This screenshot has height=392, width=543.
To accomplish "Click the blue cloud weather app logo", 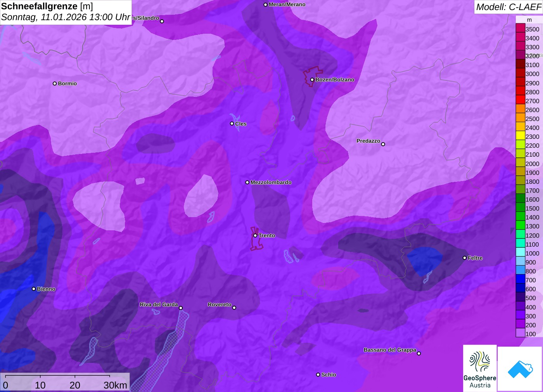I will click(520, 369).
